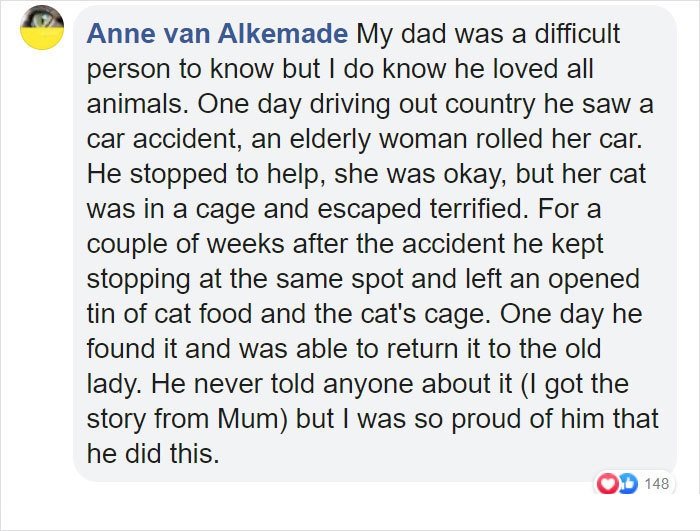Click the Anne van Alkemade name link
The image size is (700, 531).
point(217,33)
